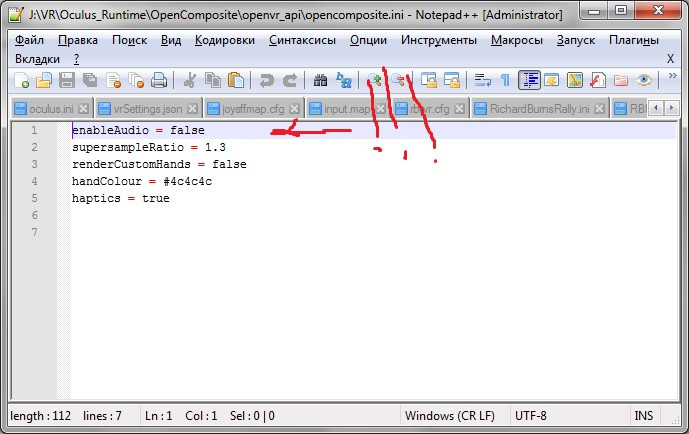
Task: Open the Плагины menu
Action: coord(634,40)
